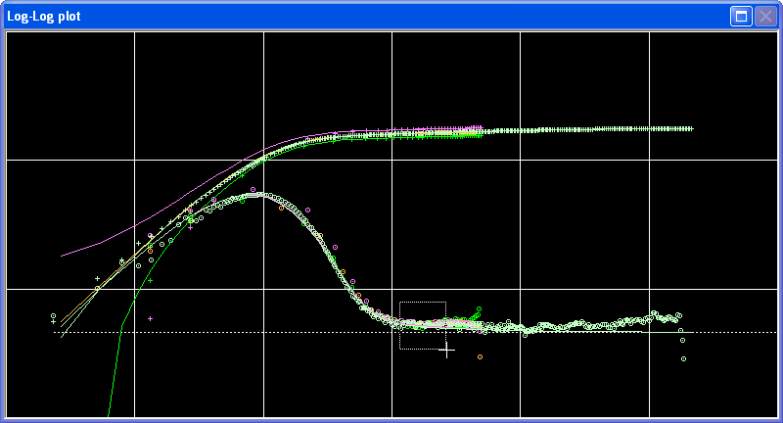Click the leftmost green circle data point
The width and height of the screenshot is (783, 423).
click(x=53, y=316)
